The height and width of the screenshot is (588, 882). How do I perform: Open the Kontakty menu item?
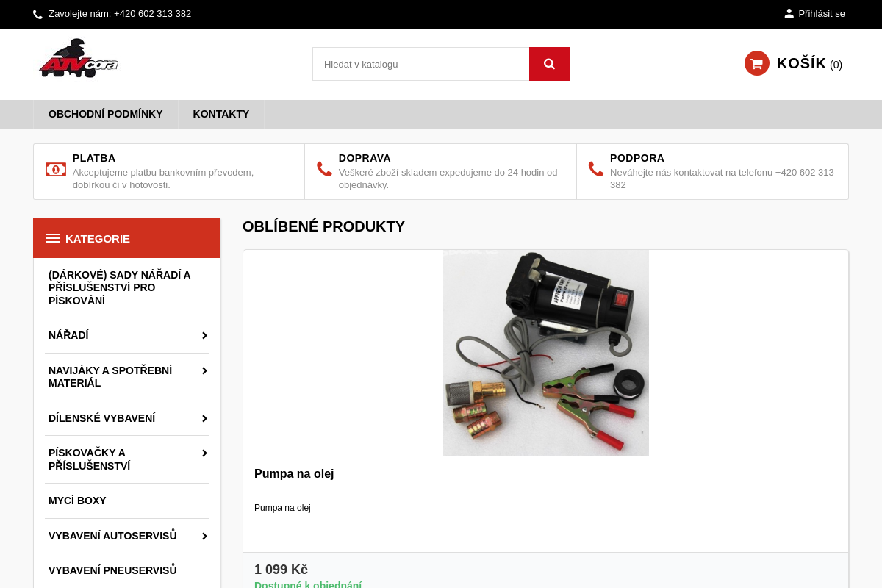[221, 114]
